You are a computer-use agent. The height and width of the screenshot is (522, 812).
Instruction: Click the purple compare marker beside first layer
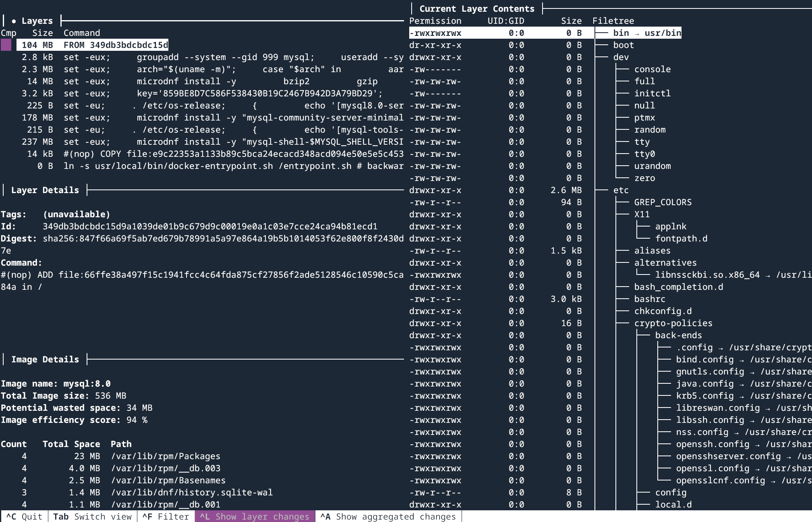coord(6,45)
